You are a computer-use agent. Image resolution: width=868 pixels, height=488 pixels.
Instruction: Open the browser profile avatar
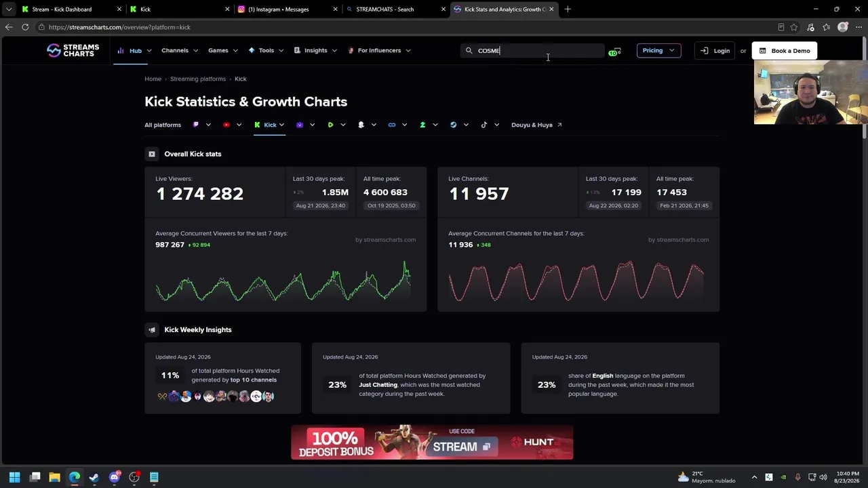coord(843,27)
